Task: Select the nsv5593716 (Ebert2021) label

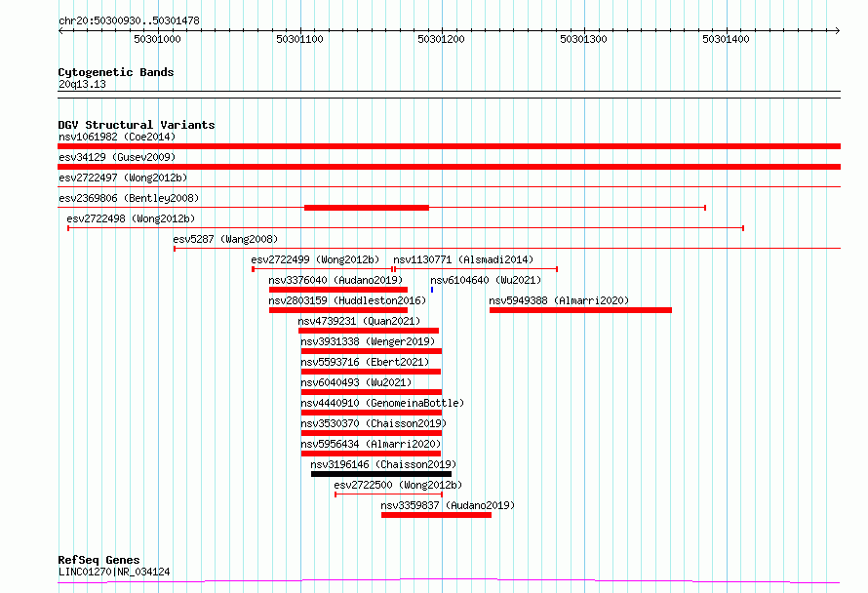Action: [x=365, y=362]
